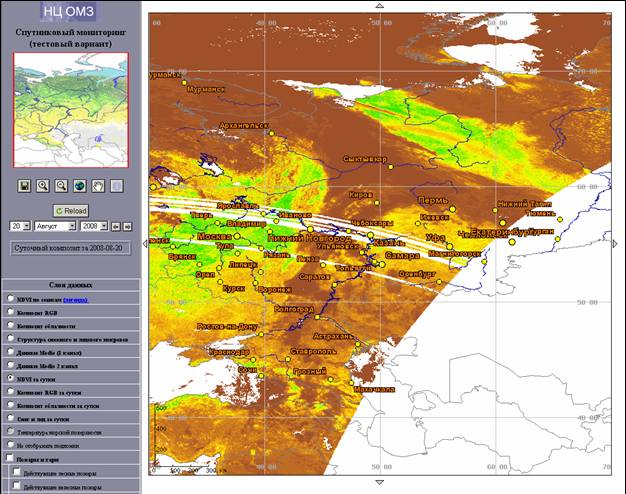Select the Композит RGB radio button
The image size is (626, 494).
coord(10,312)
